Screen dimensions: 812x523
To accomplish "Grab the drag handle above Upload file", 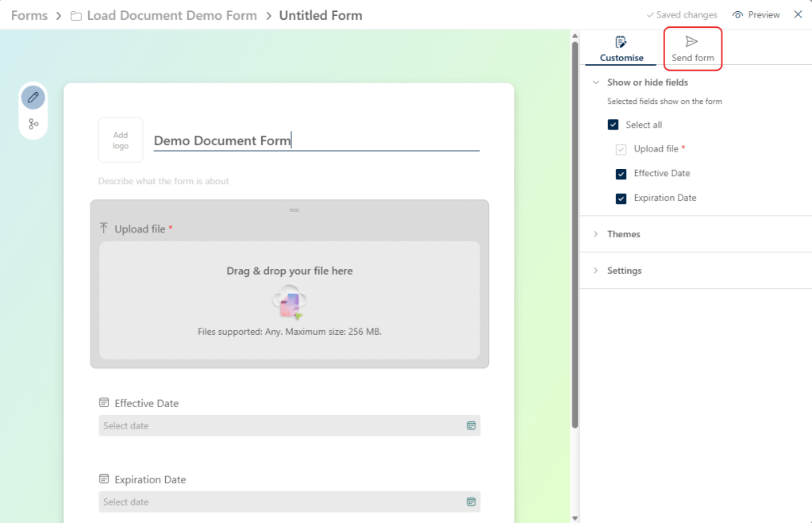I will click(x=294, y=210).
